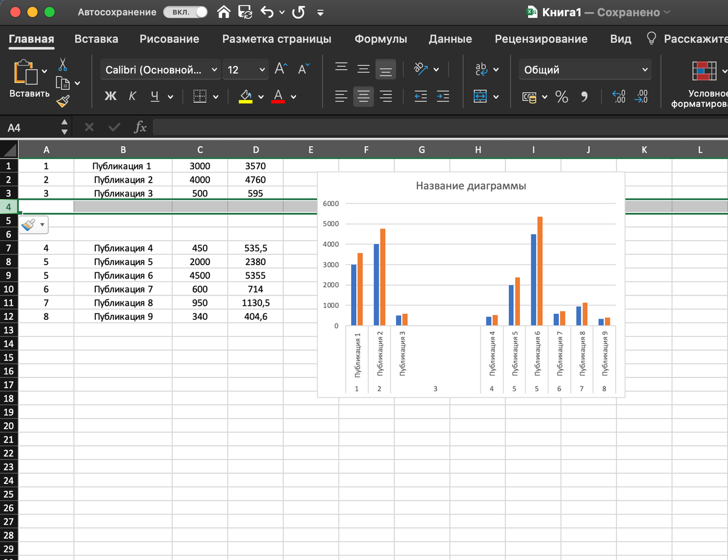This screenshot has height=560, width=728.
Task: Select row 7 header
Action: click(x=8, y=248)
